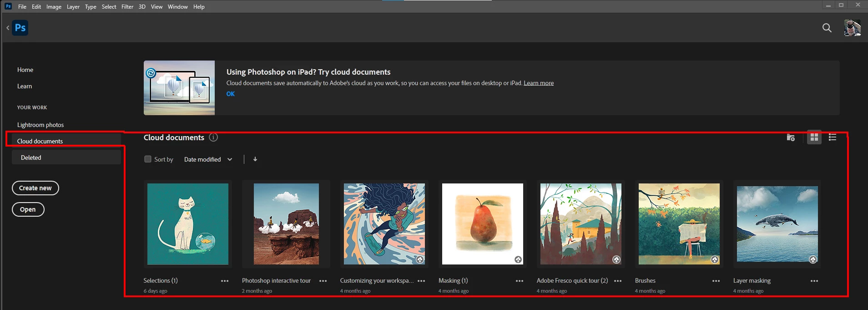The image size is (868, 310).
Task: Follow the Learn more link
Action: (539, 83)
